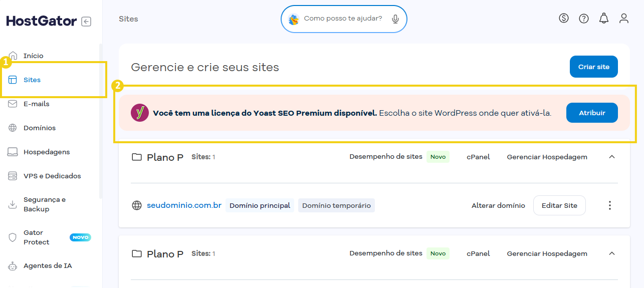The image size is (644, 288).
Task: Open the seudominio.com.br link
Action: point(184,205)
